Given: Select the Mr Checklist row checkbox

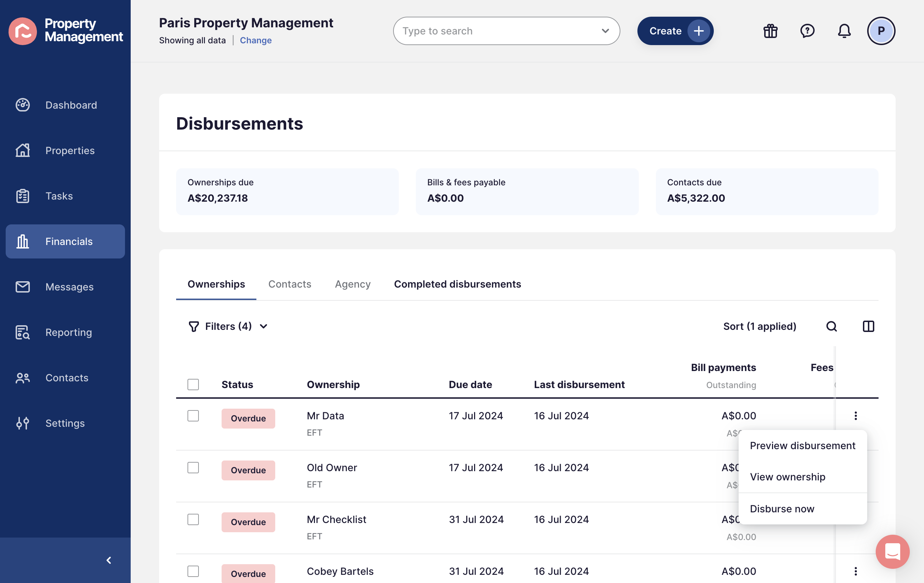Looking at the screenshot, I should click(193, 519).
